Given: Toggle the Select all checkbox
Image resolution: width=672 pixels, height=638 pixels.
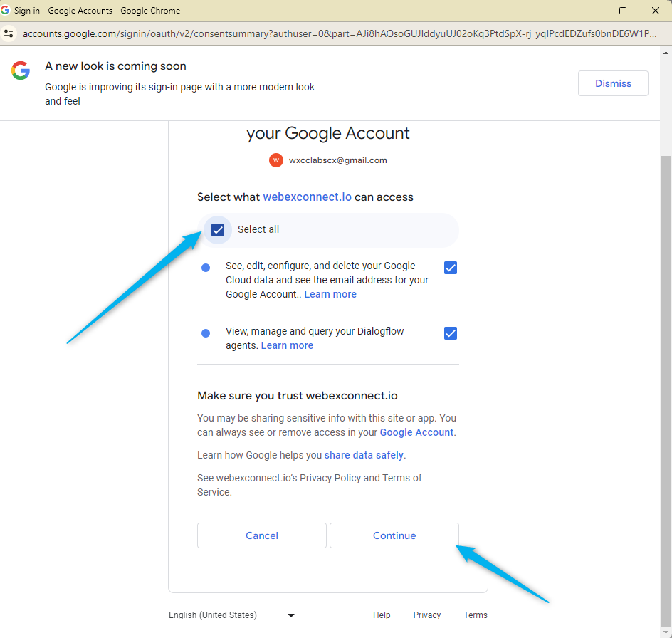Looking at the screenshot, I should 218,230.
